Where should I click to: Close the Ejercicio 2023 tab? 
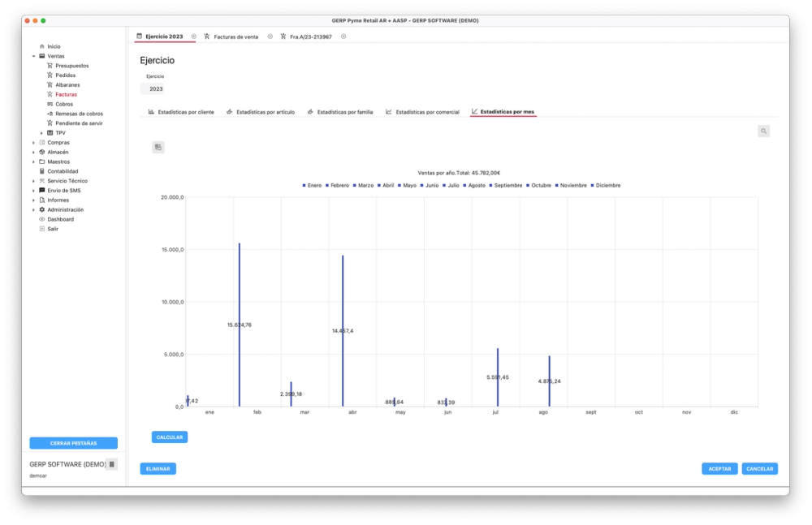(x=194, y=37)
